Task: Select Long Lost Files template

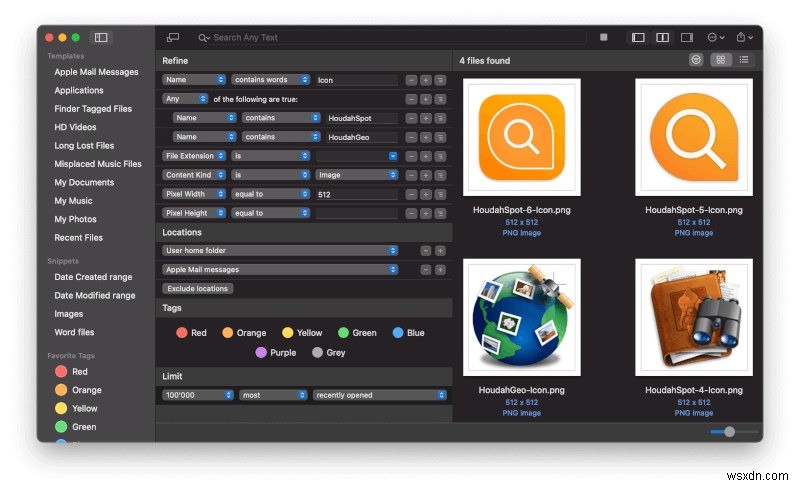Action: coord(84,145)
